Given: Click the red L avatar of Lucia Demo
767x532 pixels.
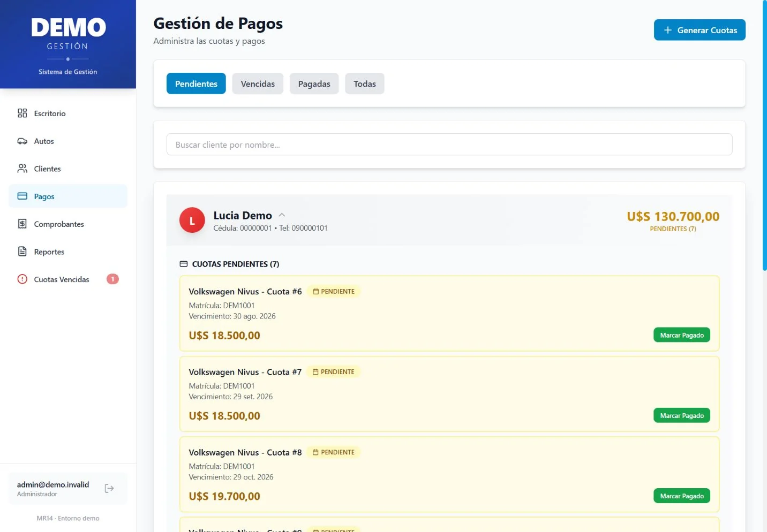Looking at the screenshot, I should click(x=192, y=220).
